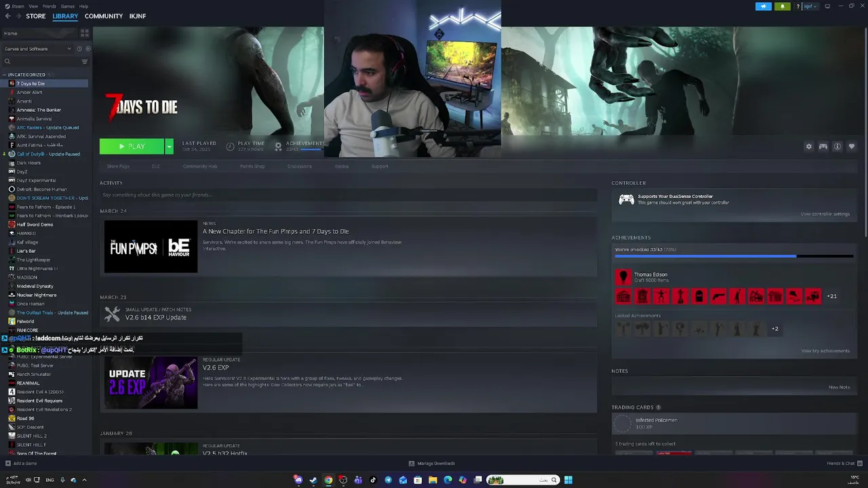Open the announcements megaphone button
The width and height of the screenshot is (868, 488).
click(764, 6)
